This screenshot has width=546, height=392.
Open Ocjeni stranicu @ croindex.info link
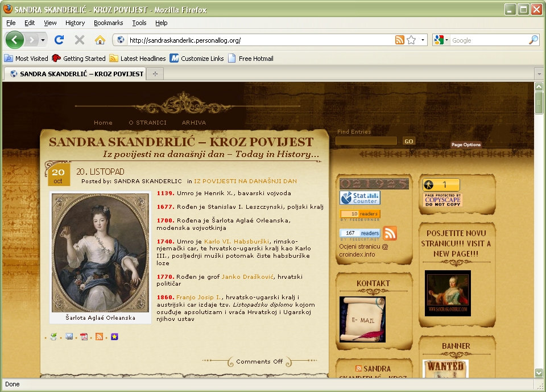363,250
